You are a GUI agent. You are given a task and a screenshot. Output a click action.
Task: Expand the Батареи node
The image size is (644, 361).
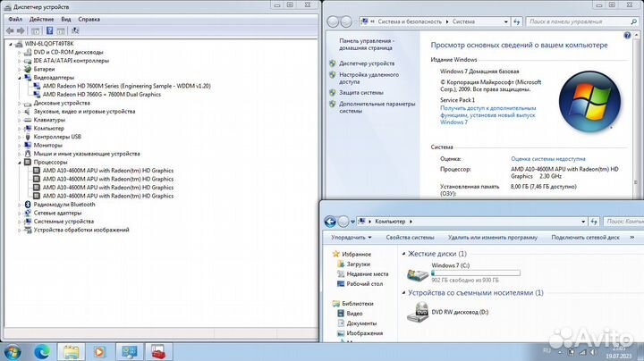[x=20, y=70]
